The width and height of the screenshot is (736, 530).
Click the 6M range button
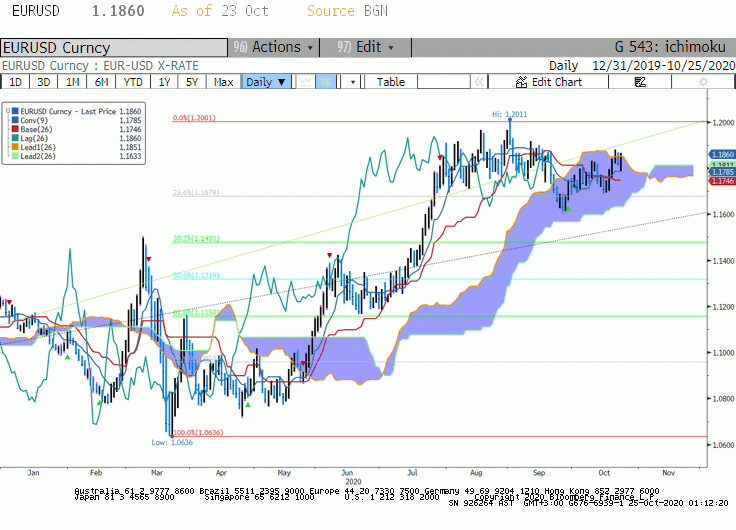[x=101, y=82]
